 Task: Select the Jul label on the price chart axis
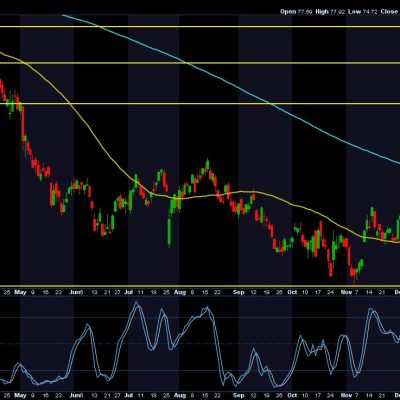tap(129, 292)
